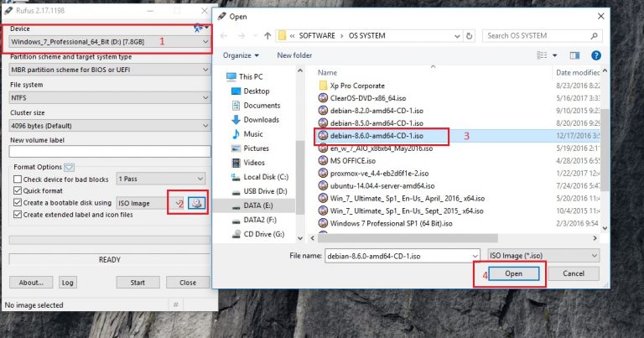Open the File system NTFS dropdown
Image resolution: width=644 pixels, height=338 pixels.
click(110, 98)
